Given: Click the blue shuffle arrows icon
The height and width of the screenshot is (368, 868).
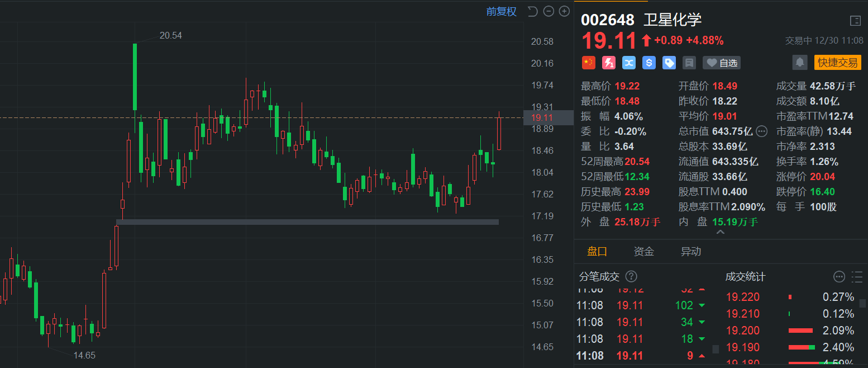Looking at the screenshot, I should pyautogui.click(x=629, y=63).
